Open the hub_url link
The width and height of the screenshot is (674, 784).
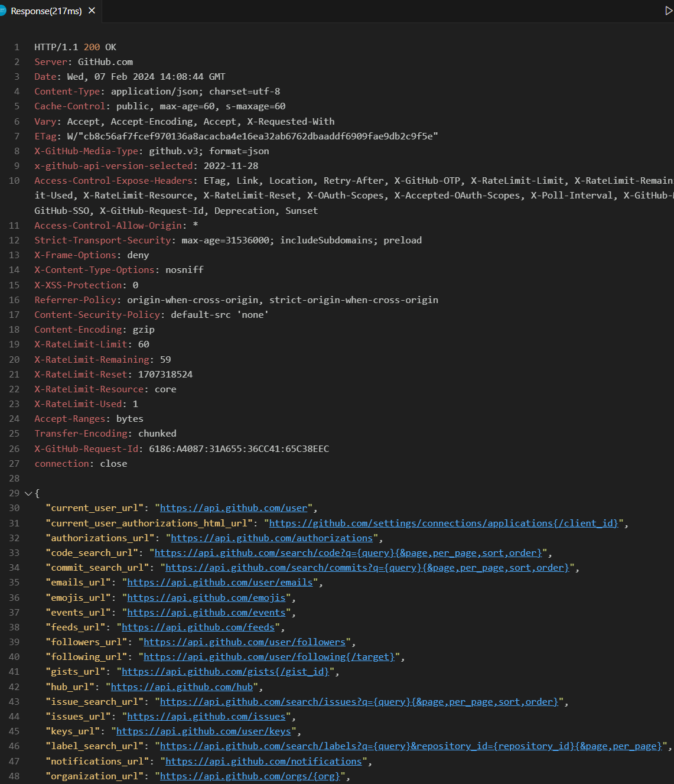[182, 687]
